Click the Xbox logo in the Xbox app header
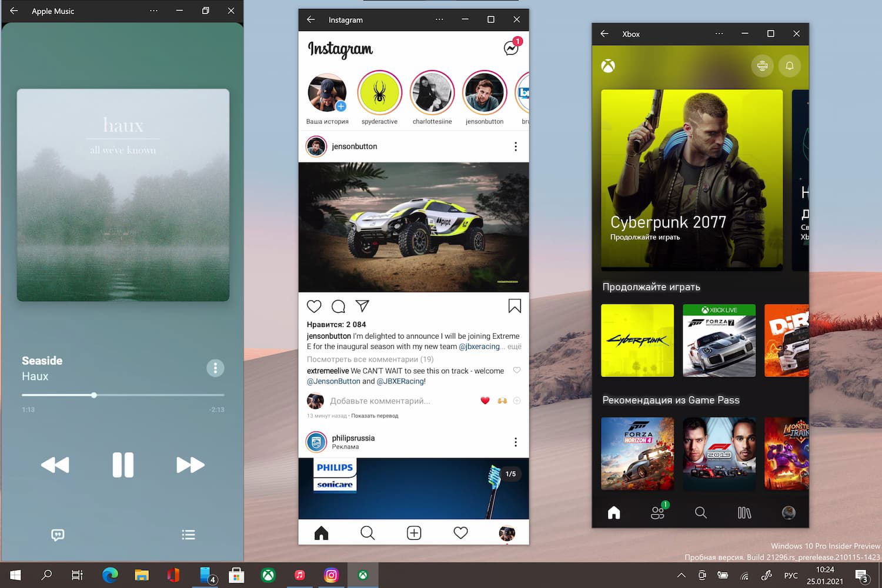Screen dimensions: 882x588 point(608,66)
